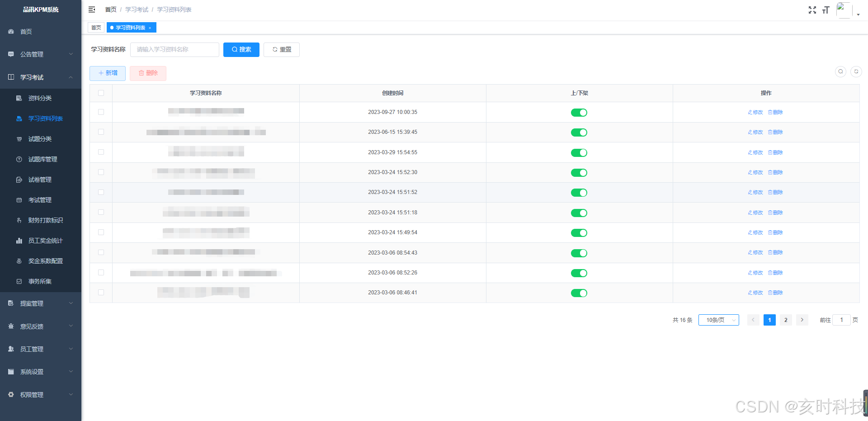Toggle shelf switch for 2023-03-24 15:51:18
This screenshot has width=868, height=421.
579,213
